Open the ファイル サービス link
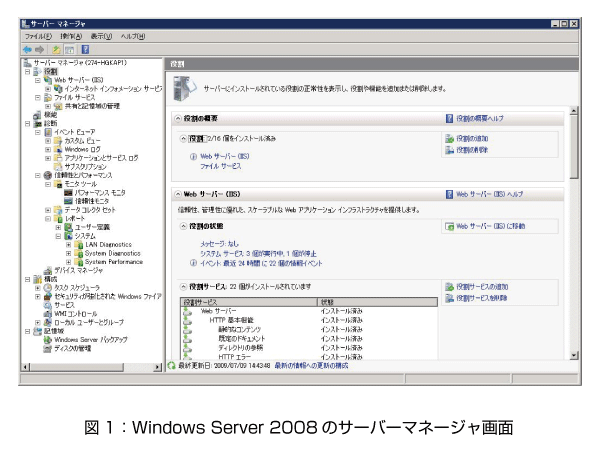The height and width of the screenshot is (450, 600). [x=221, y=166]
